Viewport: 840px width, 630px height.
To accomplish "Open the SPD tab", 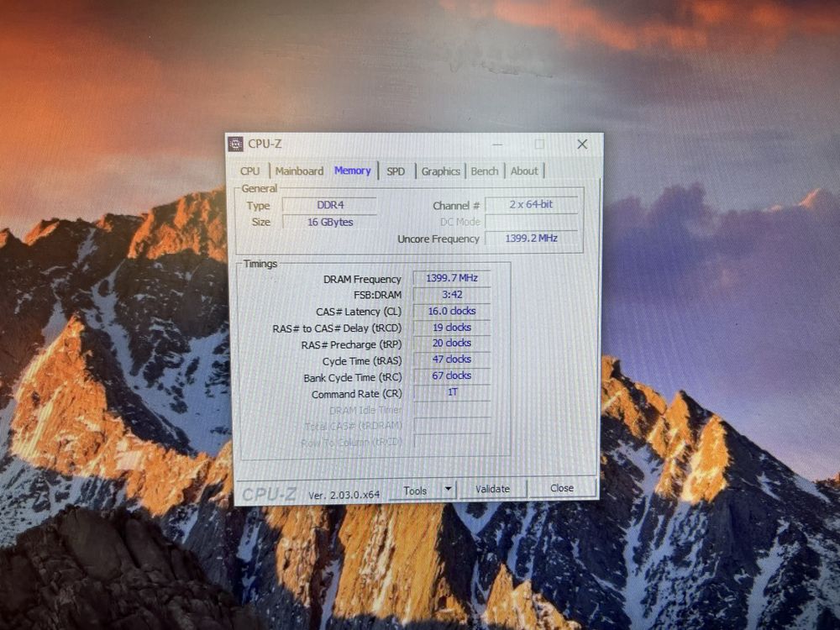I will click(396, 171).
